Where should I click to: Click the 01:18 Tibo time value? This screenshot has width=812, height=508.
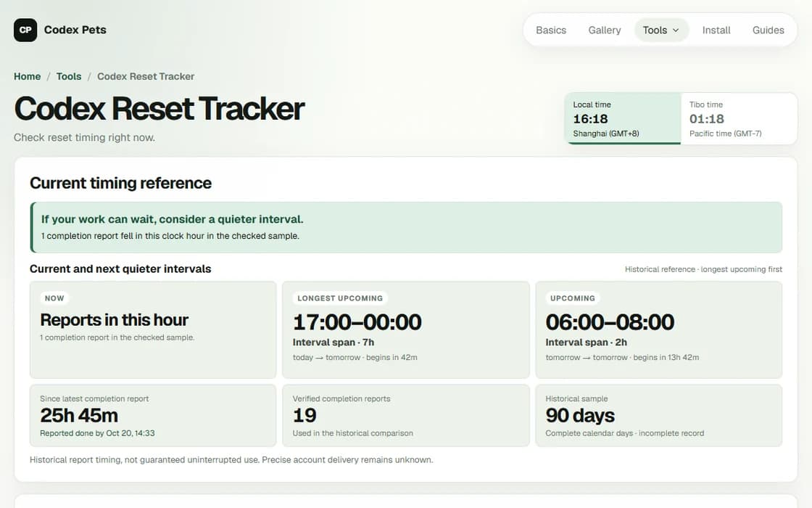(x=706, y=119)
